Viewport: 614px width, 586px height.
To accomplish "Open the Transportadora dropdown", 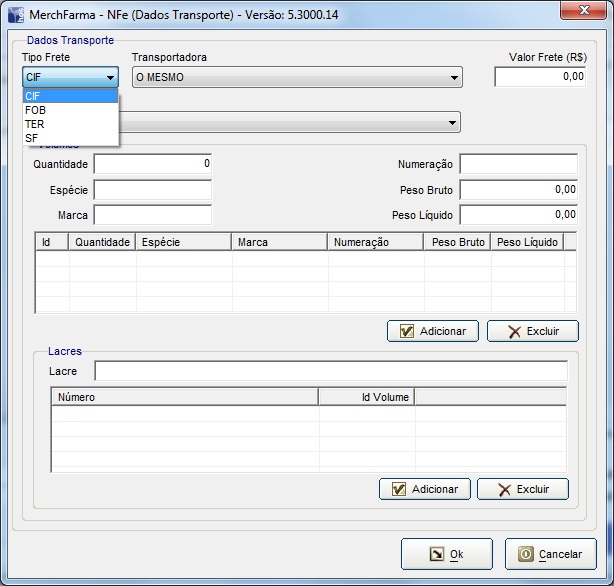I will 454,77.
